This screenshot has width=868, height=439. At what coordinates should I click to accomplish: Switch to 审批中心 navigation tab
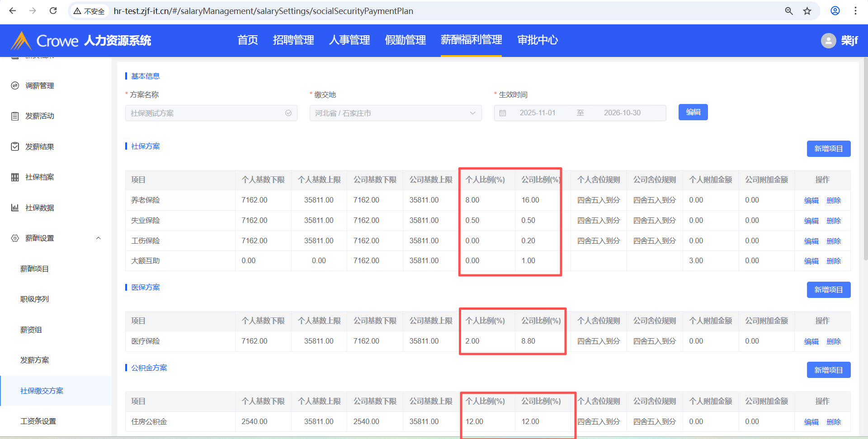coord(538,40)
